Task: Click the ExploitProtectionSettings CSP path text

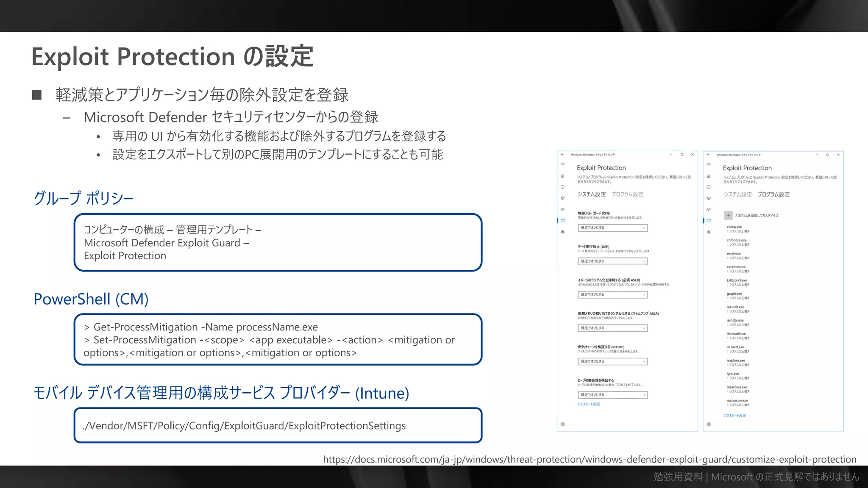Action: pos(245,426)
